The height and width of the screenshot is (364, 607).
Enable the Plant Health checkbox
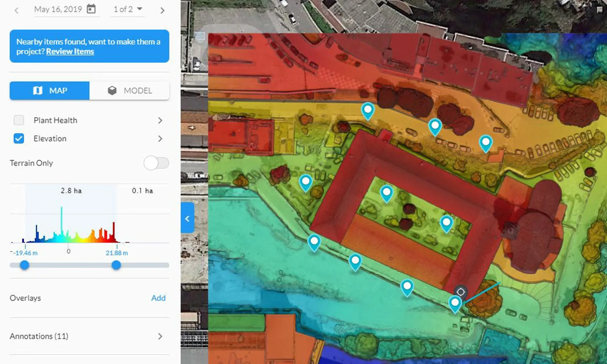(19, 120)
